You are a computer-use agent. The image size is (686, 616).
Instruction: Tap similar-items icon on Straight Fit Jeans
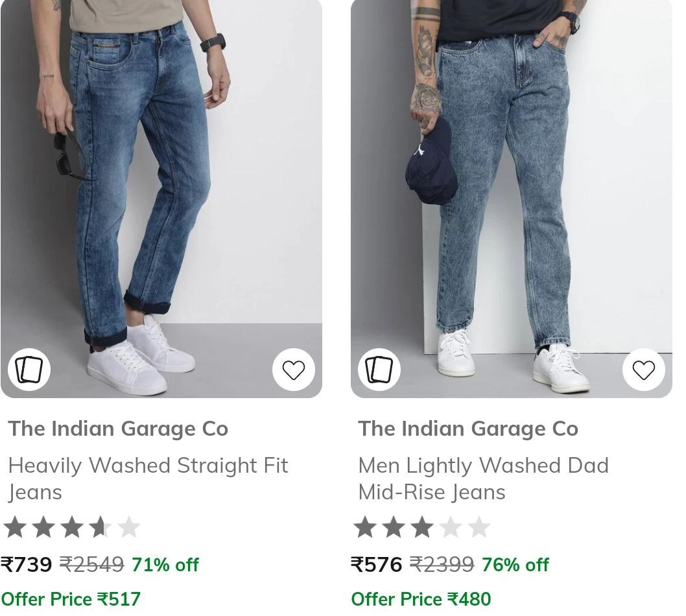pos(29,370)
